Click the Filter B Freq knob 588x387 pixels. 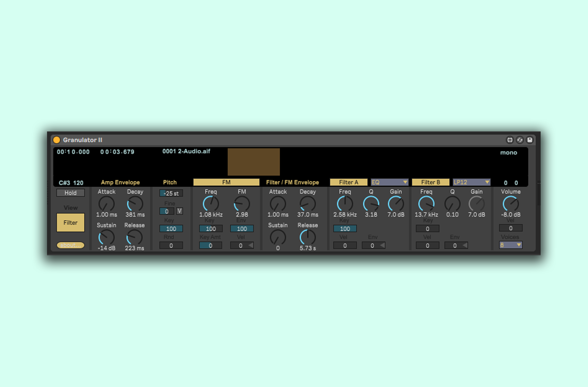pos(426,204)
